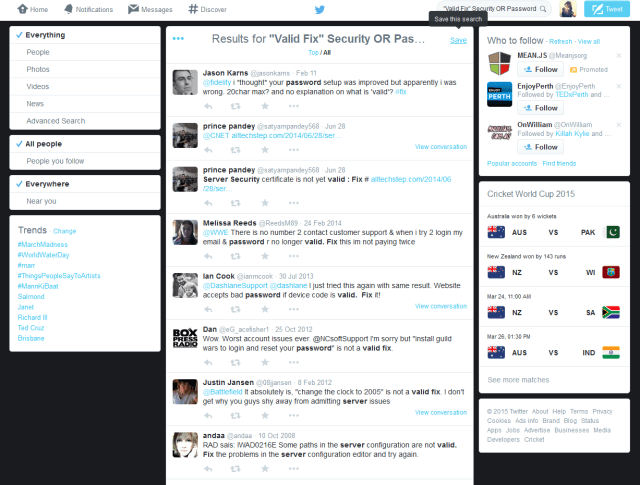This screenshot has width=640, height=485.
Task: Retweet the Server Security certificate tweet
Action: pyautogui.click(x=236, y=203)
